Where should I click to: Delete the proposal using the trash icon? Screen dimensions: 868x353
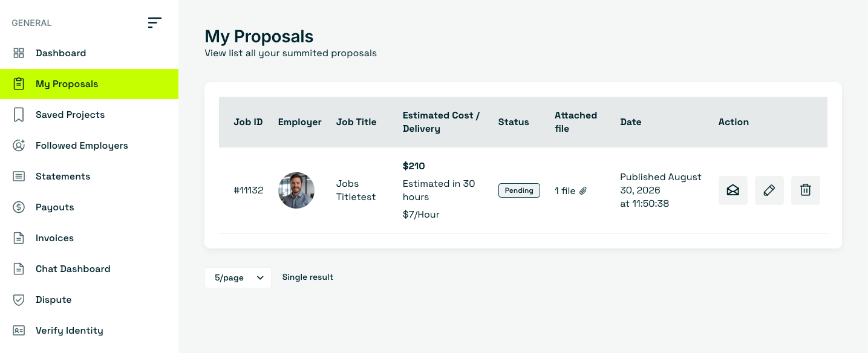click(806, 190)
